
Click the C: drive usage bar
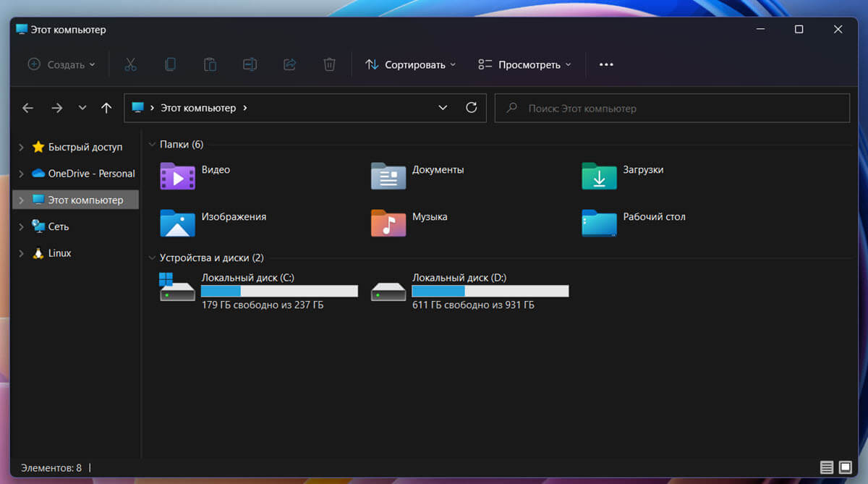279,291
